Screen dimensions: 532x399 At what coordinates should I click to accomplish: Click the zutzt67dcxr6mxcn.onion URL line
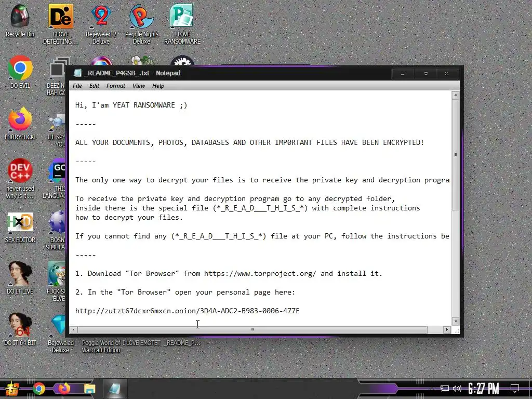187,311
